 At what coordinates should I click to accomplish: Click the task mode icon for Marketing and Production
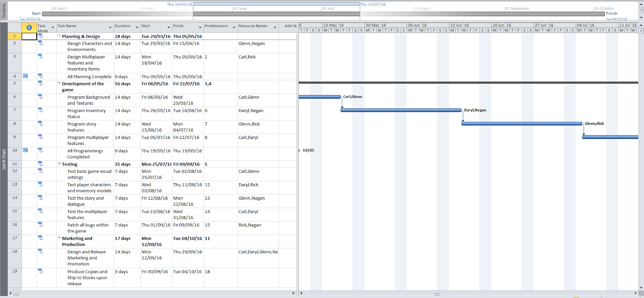click(x=40, y=238)
